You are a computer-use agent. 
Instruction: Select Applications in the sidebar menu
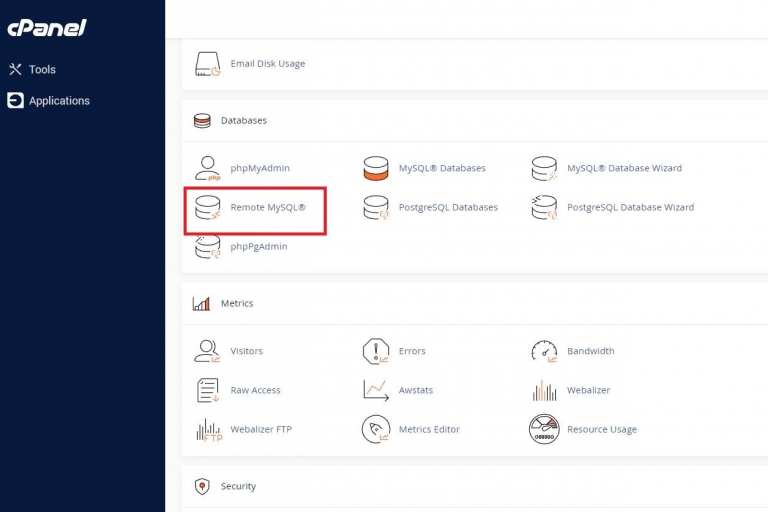[59, 101]
